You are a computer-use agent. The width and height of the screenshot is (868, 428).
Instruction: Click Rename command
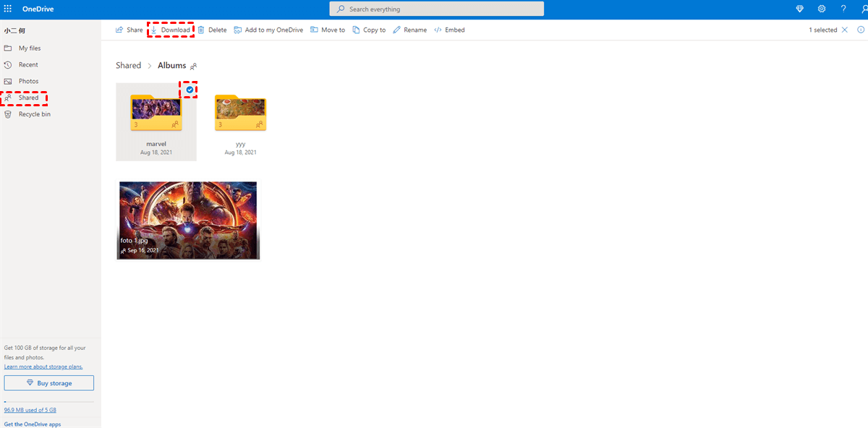(409, 30)
